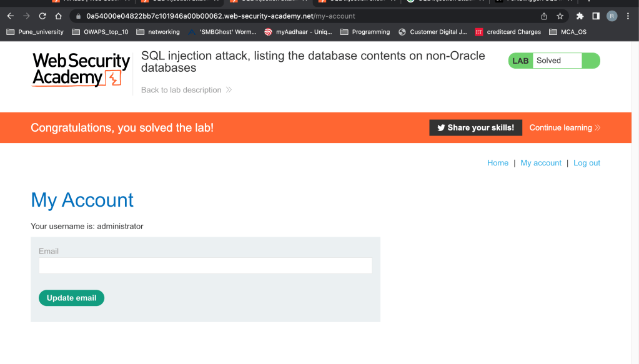Viewport: 639px width, 364px height.
Task: Bookmark this page with the star icon
Action: pos(560,16)
